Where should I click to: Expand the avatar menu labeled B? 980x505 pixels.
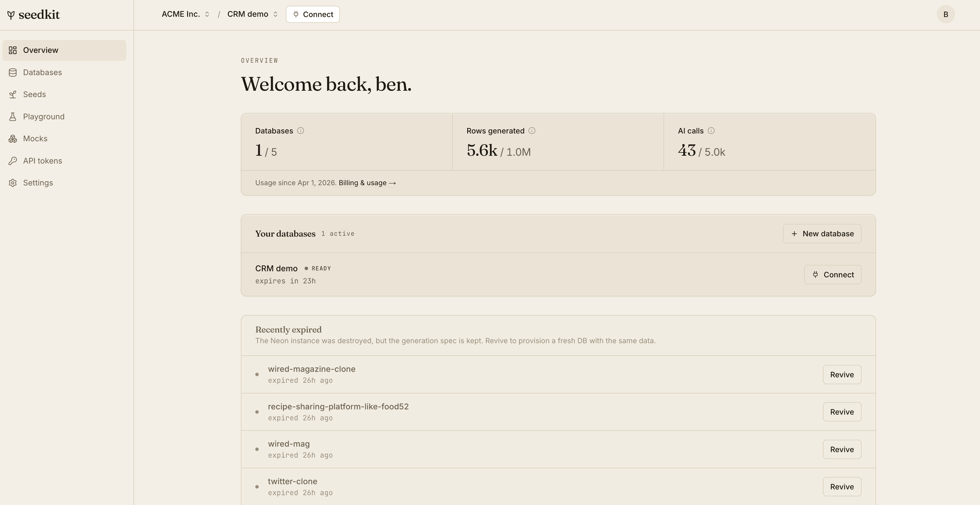click(945, 14)
